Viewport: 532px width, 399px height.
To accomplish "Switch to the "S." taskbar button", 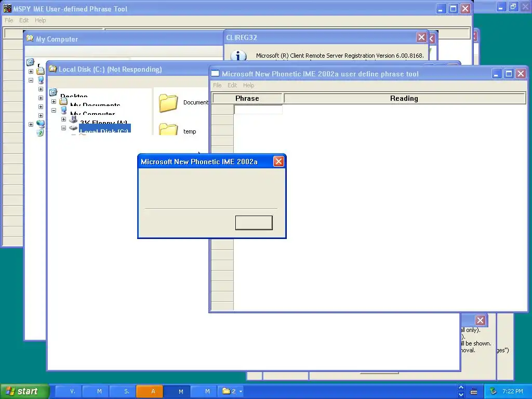I will [123, 391].
